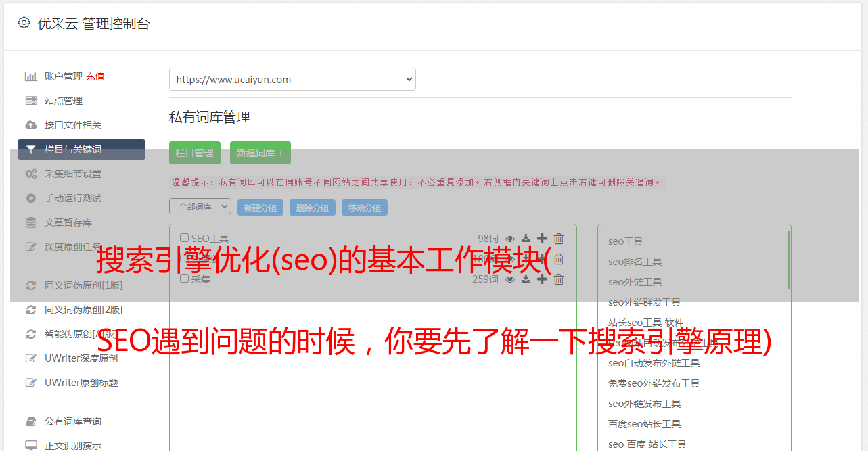Image resolution: width=868 pixels, height=451 pixels.
Task: Click the 删除分组 button
Action: [313, 208]
